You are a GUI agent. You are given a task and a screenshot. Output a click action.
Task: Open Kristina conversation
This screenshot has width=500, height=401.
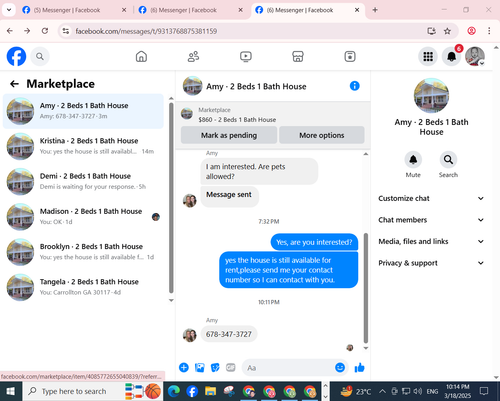coord(83,146)
